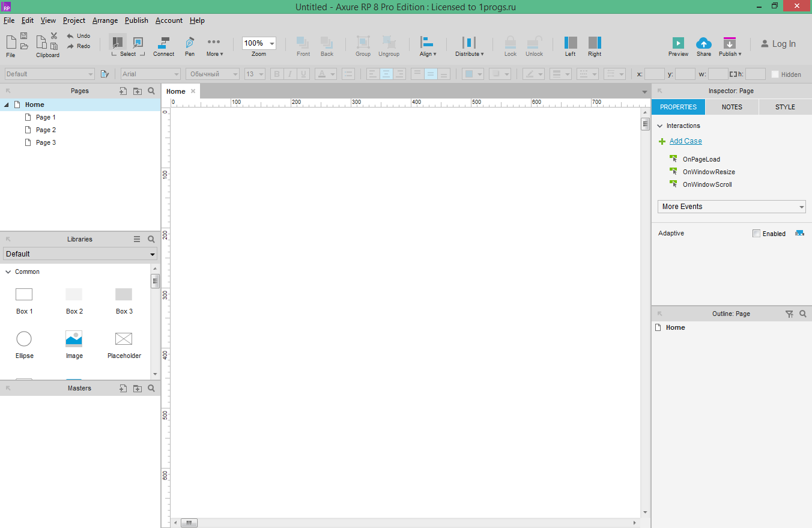Enable the Adaptive views checkbox
Screen dimensions: 812x528
point(757,234)
